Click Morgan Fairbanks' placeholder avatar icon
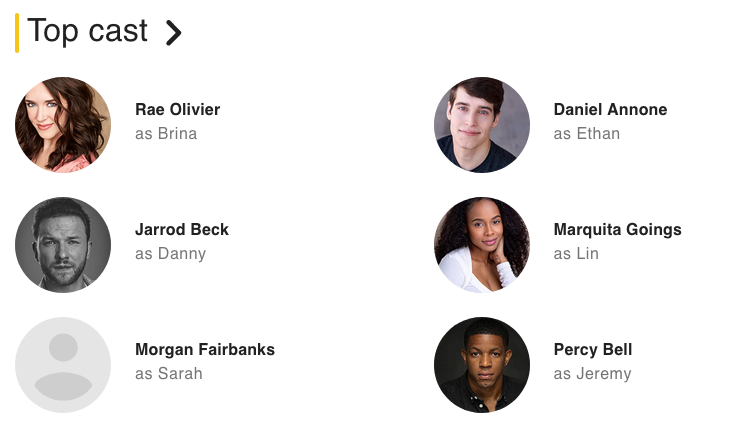This screenshot has height=431, width=734. point(63,365)
